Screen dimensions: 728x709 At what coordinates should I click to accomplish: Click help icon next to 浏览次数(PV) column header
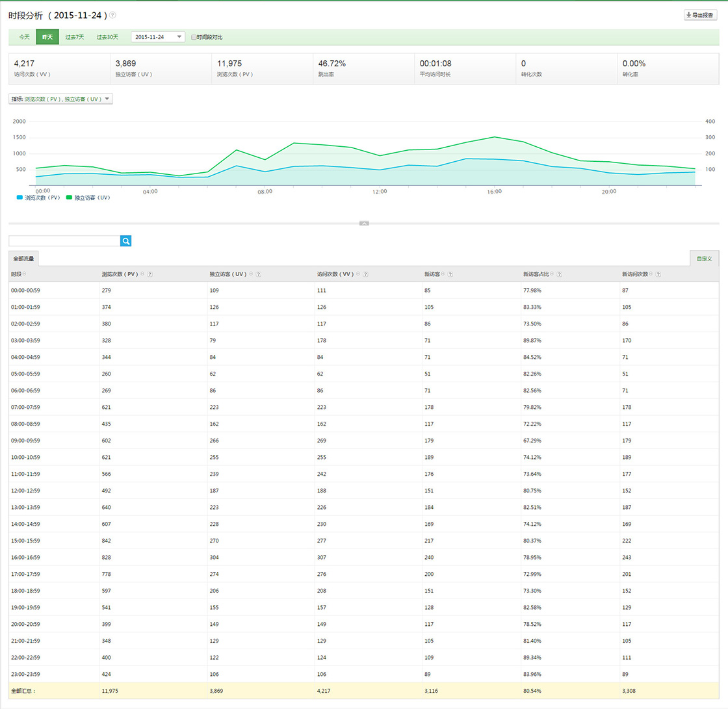[150, 274]
